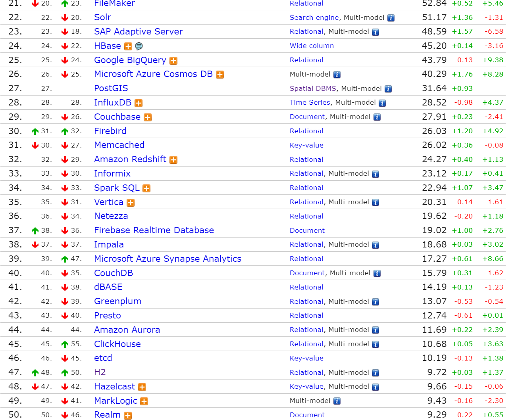Go to the dBASE page

pyautogui.click(x=108, y=287)
